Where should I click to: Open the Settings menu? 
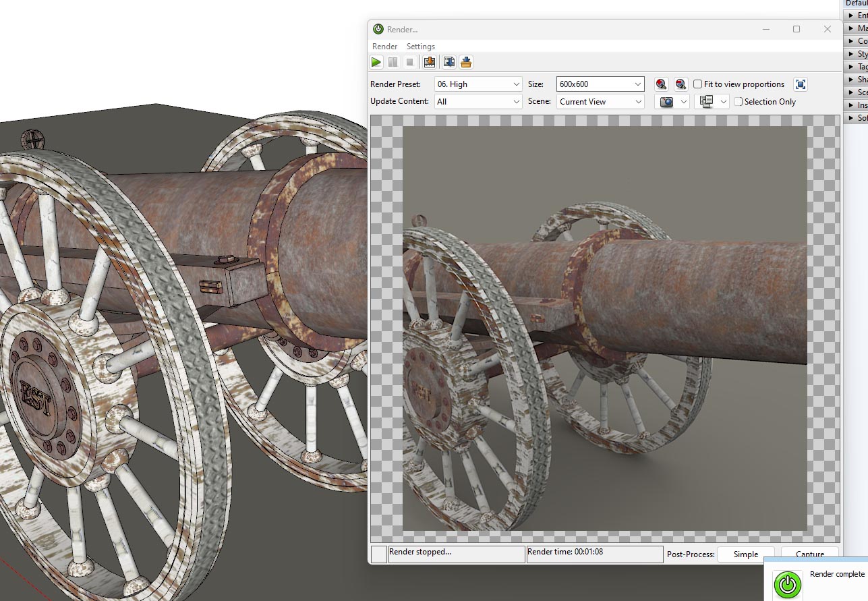[x=420, y=47]
